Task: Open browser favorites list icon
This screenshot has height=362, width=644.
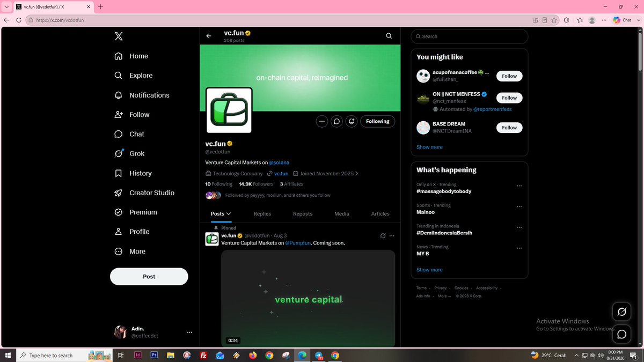Action: click(x=580, y=20)
